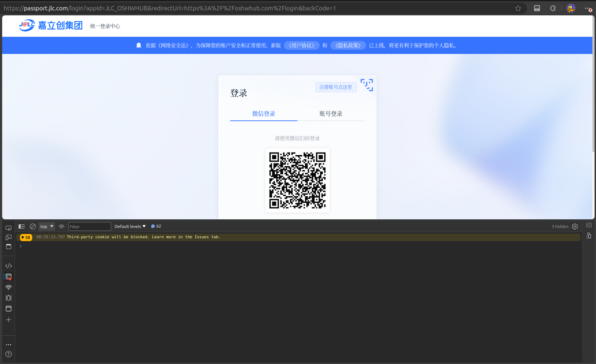The height and width of the screenshot is (364, 596).
Task: Toggle the eye icon to create a live expression
Action: coord(61,226)
